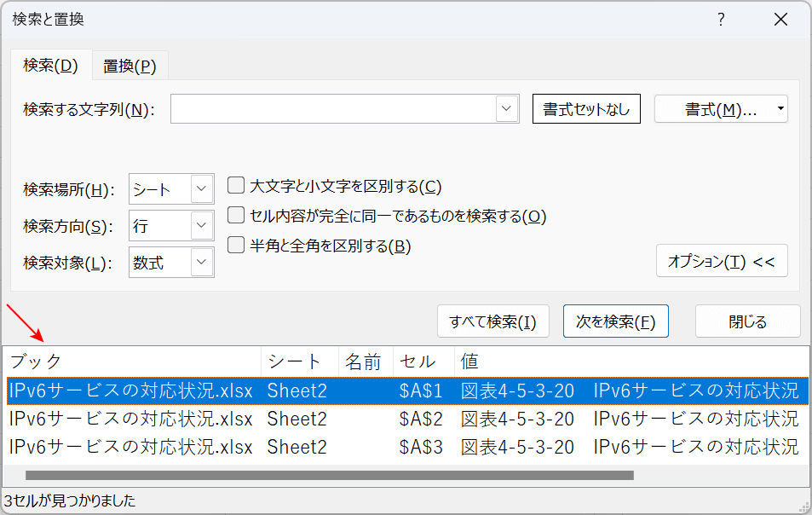
Task: Open the 検索対象 dropdown
Action: 202,263
